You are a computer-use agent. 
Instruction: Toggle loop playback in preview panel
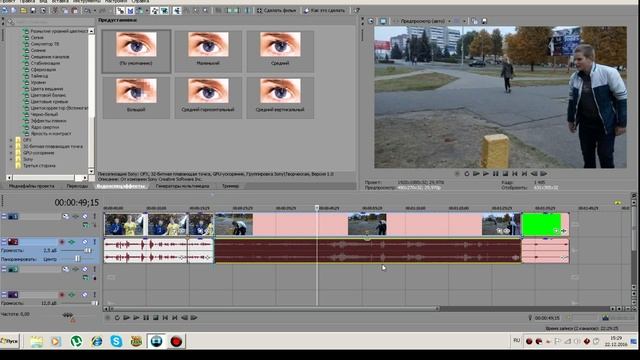tap(467, 174)
